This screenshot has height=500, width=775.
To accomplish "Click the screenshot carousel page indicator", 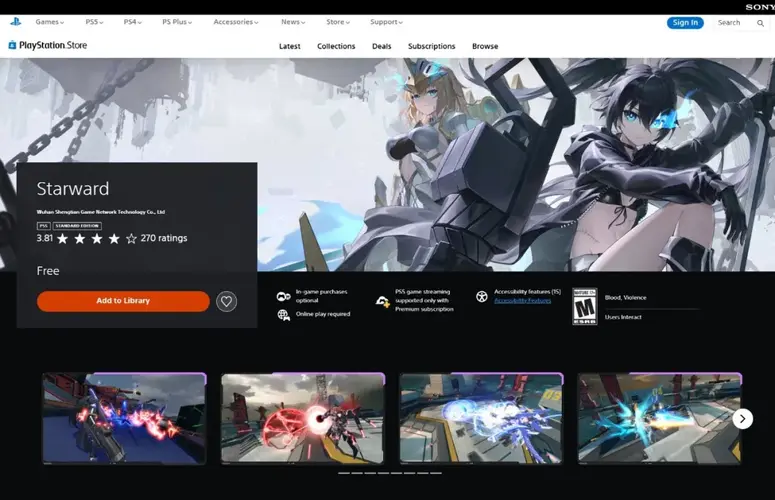I will pos(389,473).
